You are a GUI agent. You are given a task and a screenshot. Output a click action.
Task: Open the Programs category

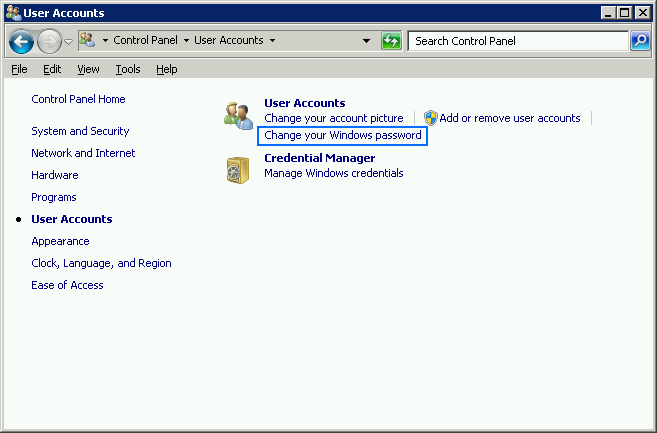(x=54, y=197)
